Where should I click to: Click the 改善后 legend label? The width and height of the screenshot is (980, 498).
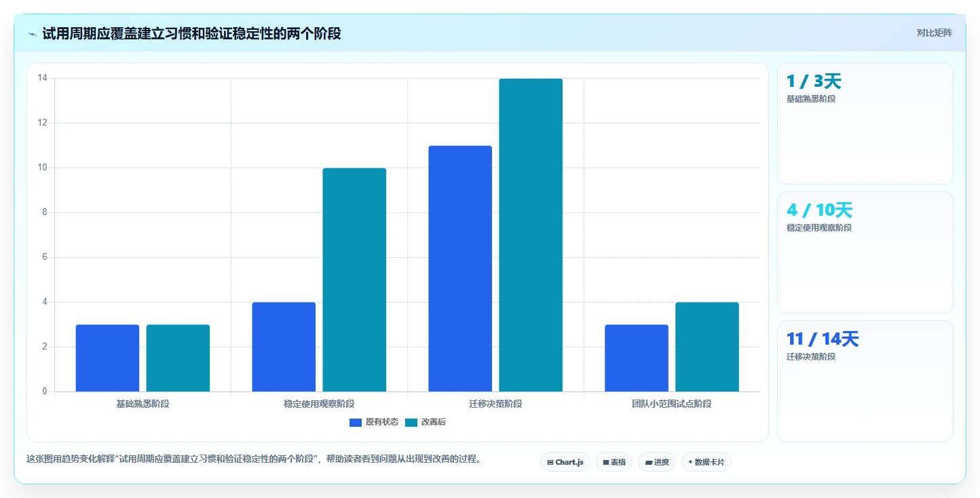[434, 422]
